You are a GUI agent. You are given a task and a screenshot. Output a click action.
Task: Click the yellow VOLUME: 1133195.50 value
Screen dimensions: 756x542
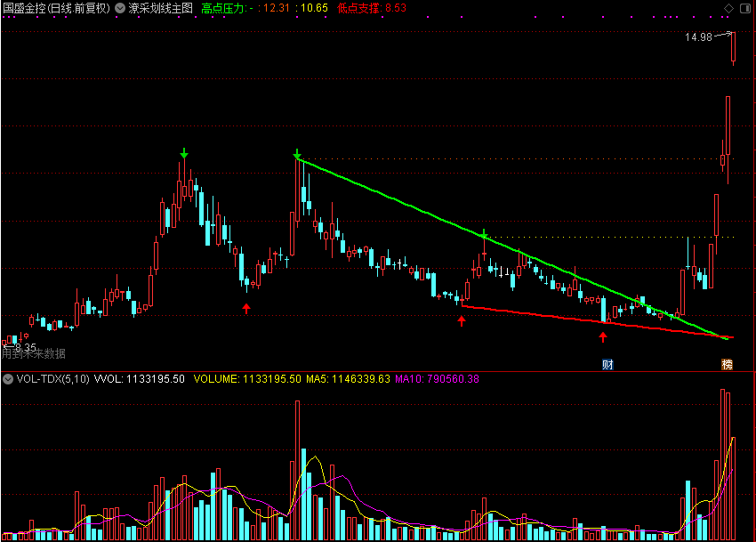tap(247, 379)
